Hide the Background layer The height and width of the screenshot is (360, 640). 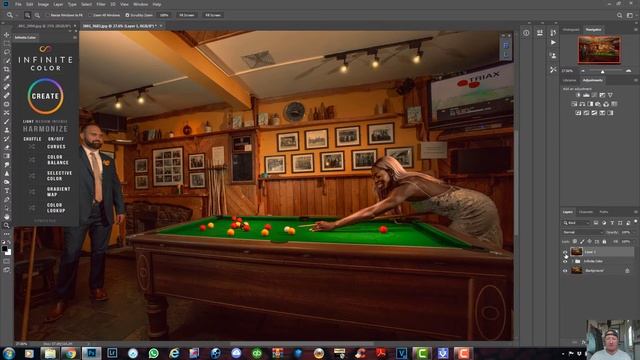(x=565, y=271)
